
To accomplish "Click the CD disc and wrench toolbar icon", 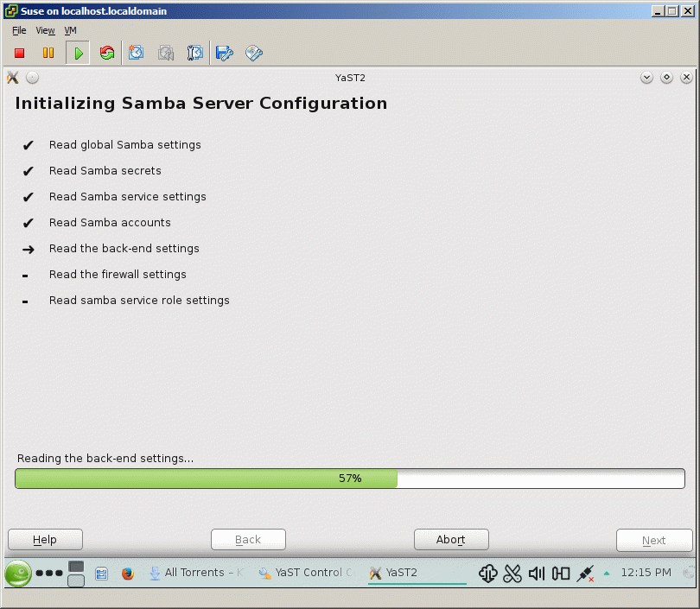I will click(254, 53).
